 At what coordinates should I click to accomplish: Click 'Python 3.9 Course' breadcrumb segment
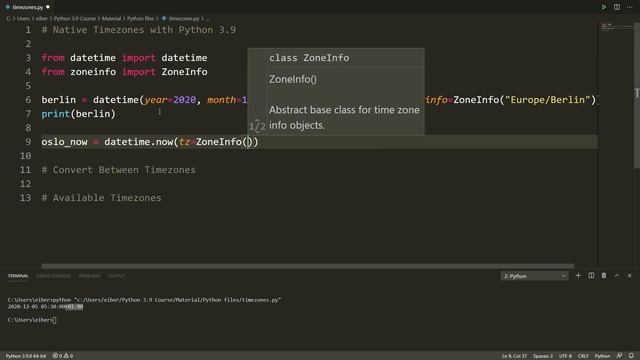click(x=75, y=18)
